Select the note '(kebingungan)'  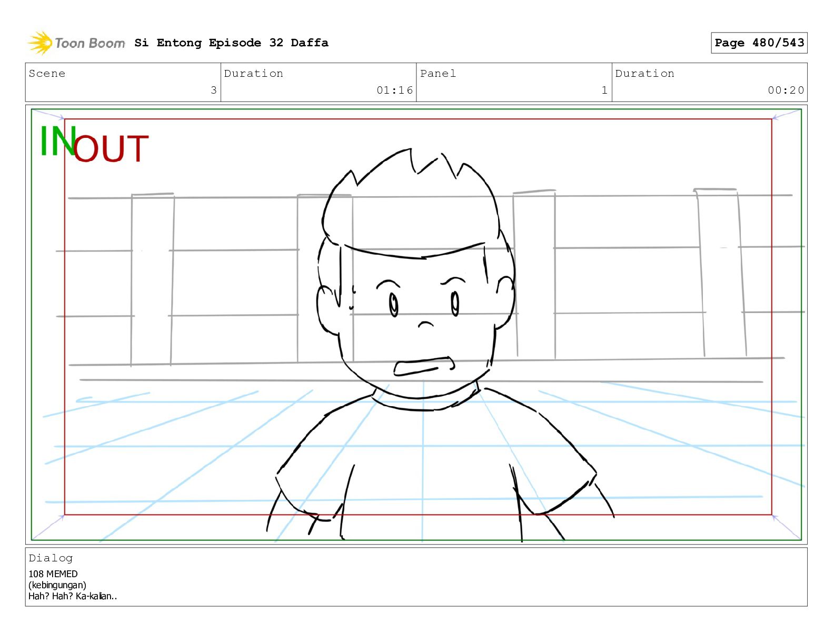[x=57, y=585]
